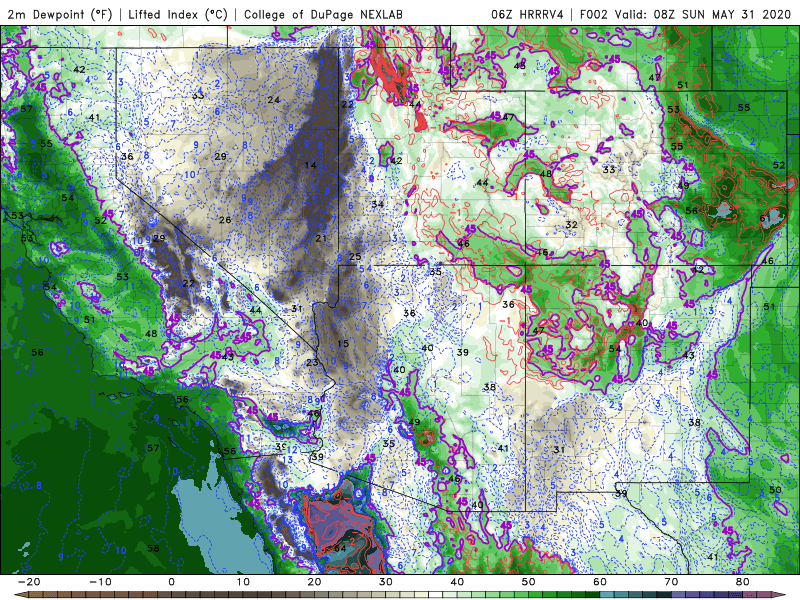Screen dimensions: 800x600
Task: Click the '21' dewpoint value on map
Action: point(321,238)
